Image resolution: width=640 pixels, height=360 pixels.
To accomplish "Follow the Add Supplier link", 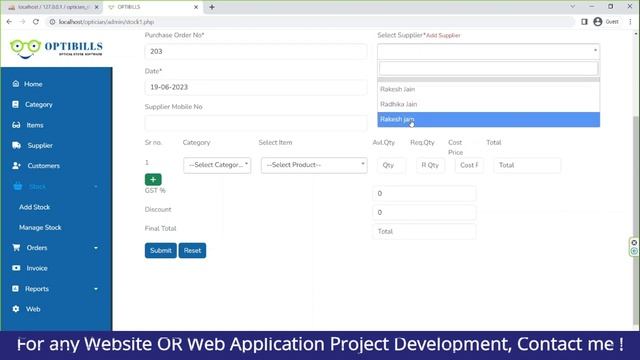I will pyautogui.click(x=443, y=36).
